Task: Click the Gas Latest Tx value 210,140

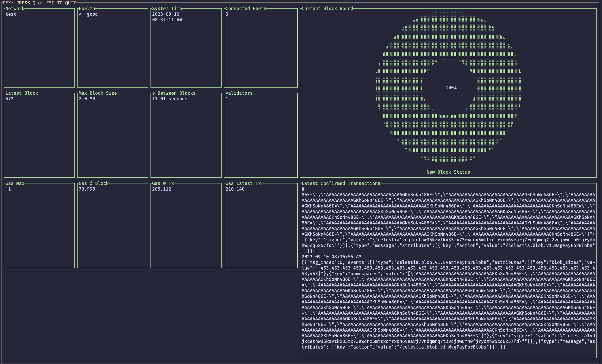Action: pos(235,189)
